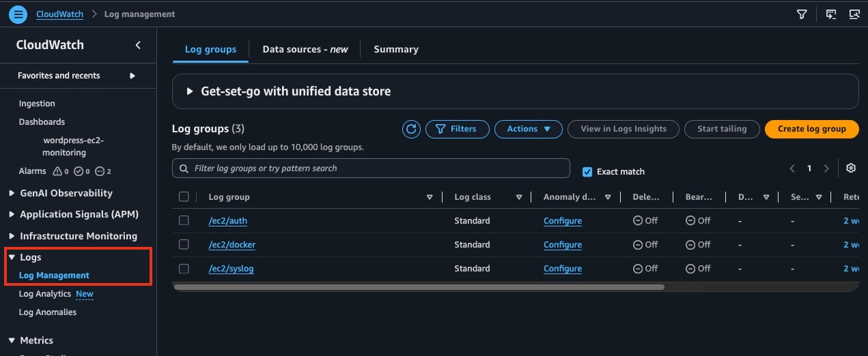Open Dashboards in sidebar
Viewport: 868px width, 356px height.
coord(42,122)
